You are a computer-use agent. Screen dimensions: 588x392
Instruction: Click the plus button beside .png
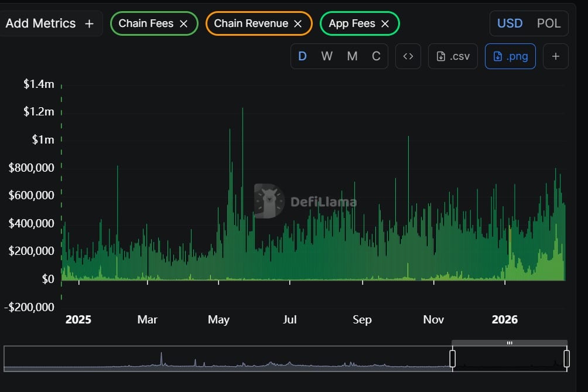pos(556,56)
